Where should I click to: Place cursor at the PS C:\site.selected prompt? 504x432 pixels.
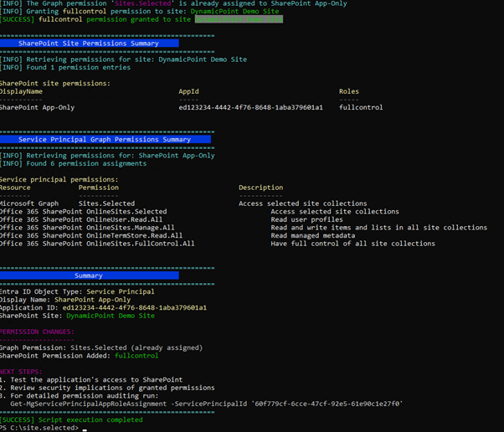click(82, 428)
